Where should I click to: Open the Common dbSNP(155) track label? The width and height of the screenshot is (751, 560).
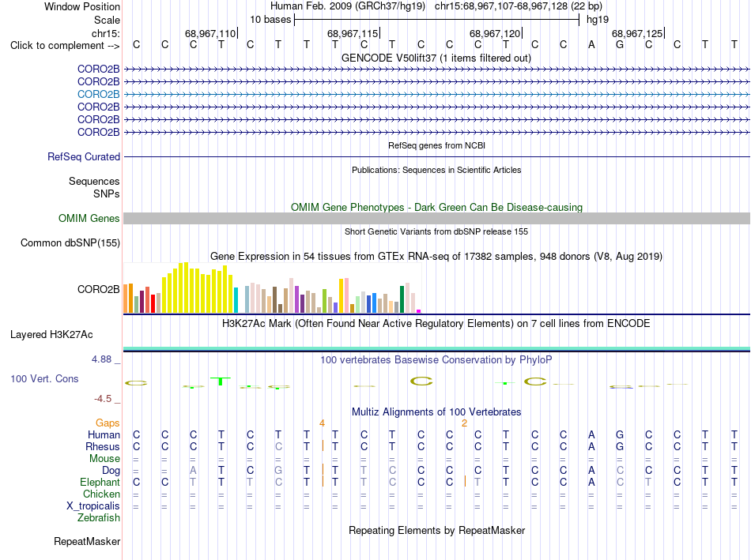pos(70,242)
